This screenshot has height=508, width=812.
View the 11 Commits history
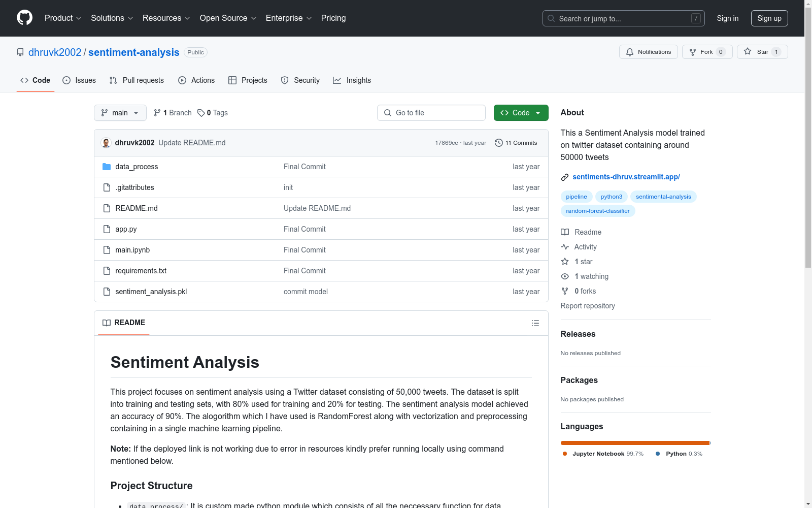coord(516,143)
